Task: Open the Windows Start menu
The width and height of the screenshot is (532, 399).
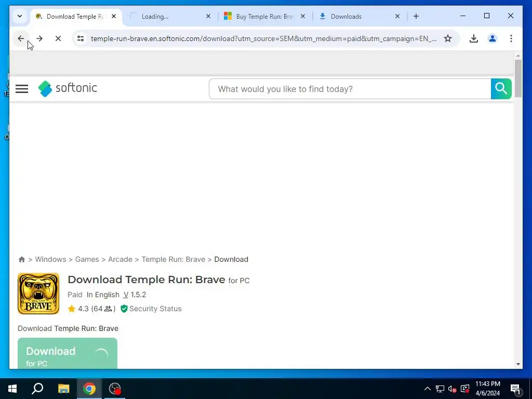Action: [x=12, y=389]
